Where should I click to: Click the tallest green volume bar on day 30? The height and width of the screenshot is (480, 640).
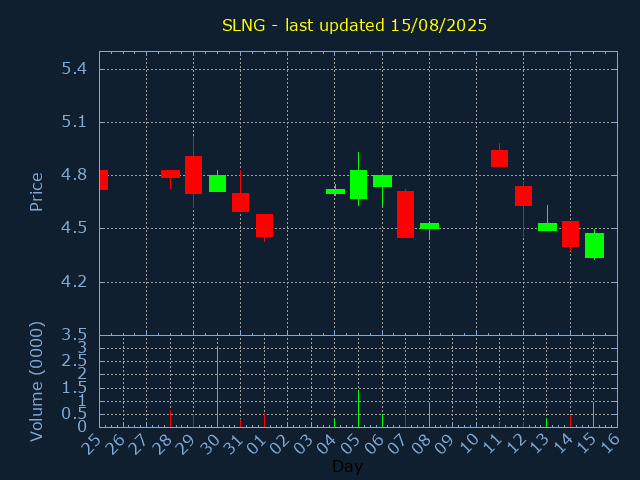tap(218, 387)
